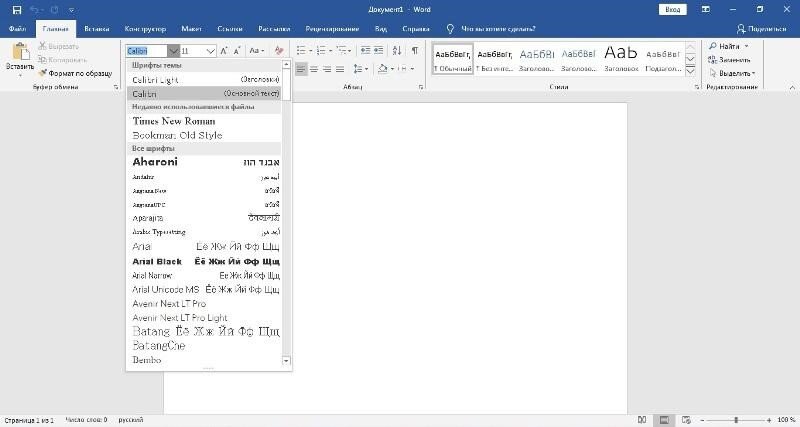Toggle align right paragraph button
This screenshot has height=427, width=800.
click(327, 69)
